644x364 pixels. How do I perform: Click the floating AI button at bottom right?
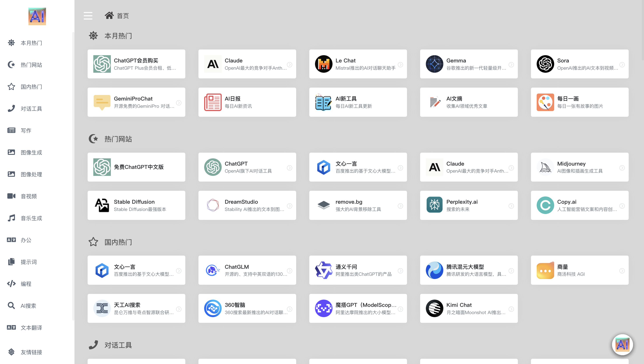622,345
